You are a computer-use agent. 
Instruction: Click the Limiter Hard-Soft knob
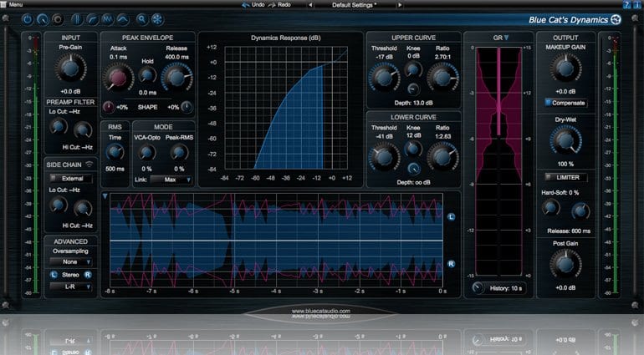tap(551, 208)
